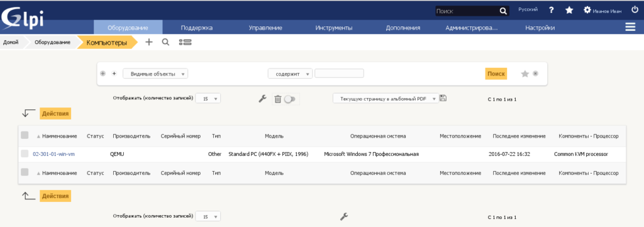Viewport: 644px width, 227px height.
Task: Open the содержит condition dropdown
Action: coord(290,74)
